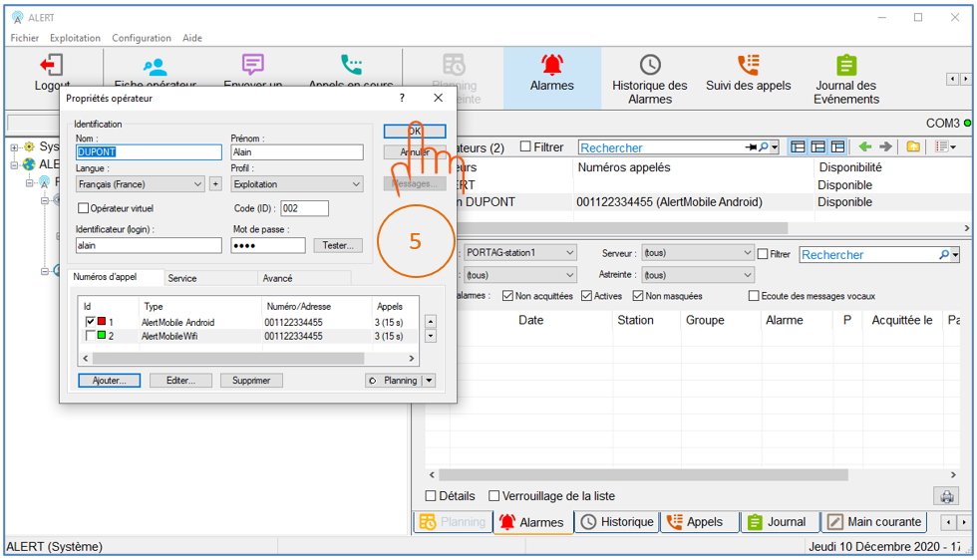Open the Langue dropdown

(141, 184)
